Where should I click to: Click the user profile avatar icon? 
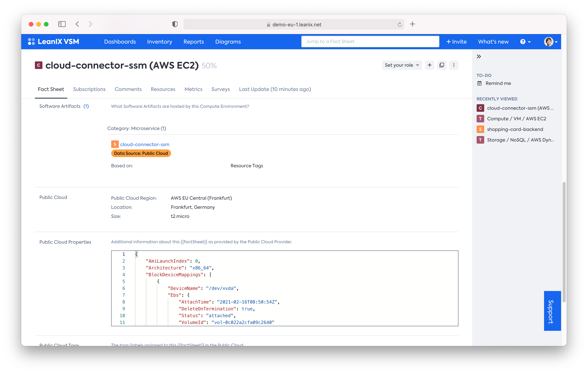[548, 41]
